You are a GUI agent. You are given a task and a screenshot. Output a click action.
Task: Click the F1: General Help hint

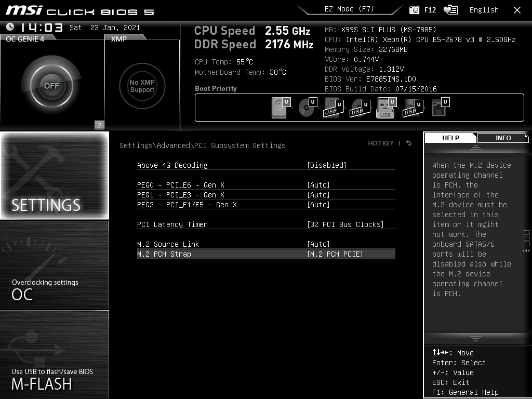[465, 392]
